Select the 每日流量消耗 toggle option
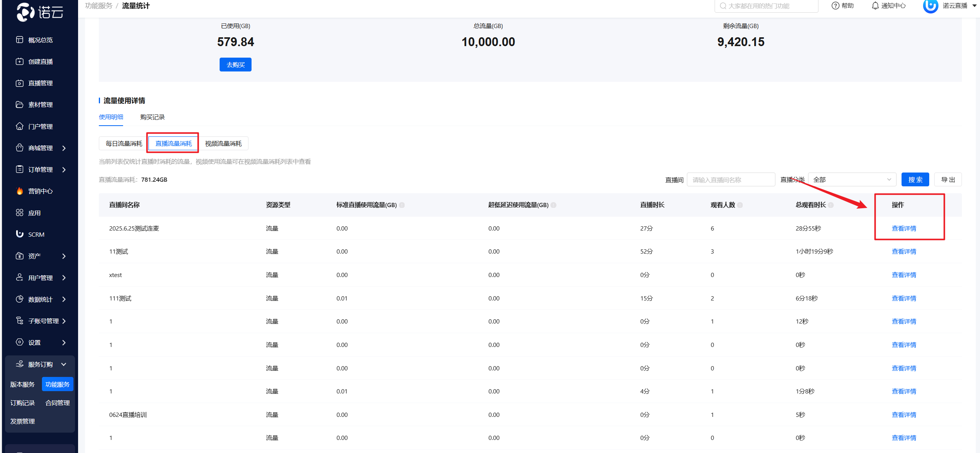Screen dimensions: 980x453 click(124, 143)
